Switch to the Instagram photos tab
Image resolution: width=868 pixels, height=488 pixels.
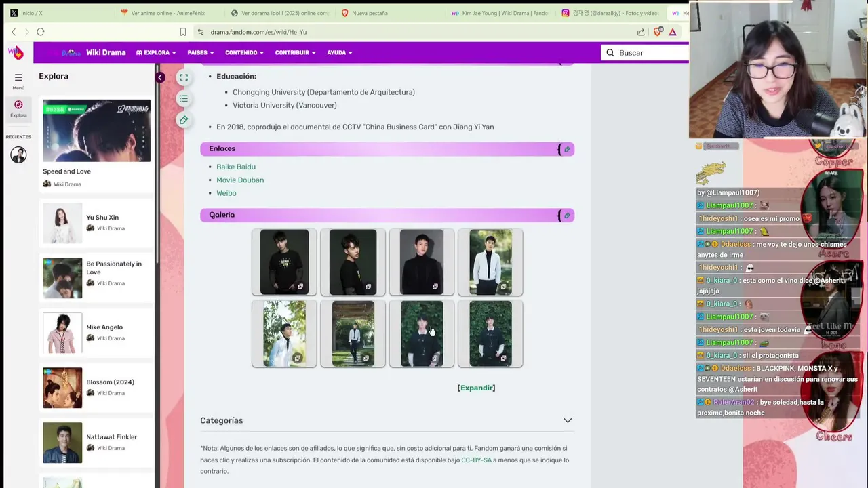pos(610,13)
